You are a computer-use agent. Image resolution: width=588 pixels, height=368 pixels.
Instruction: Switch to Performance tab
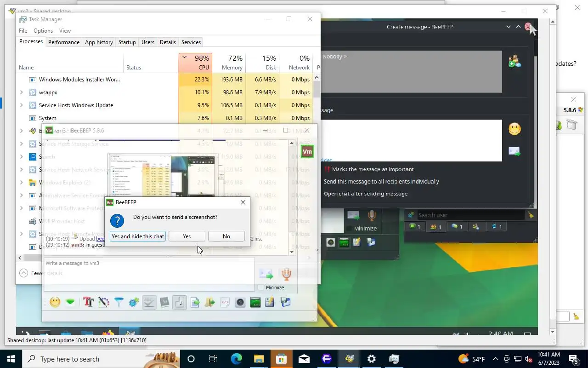[x=64, y=42]
